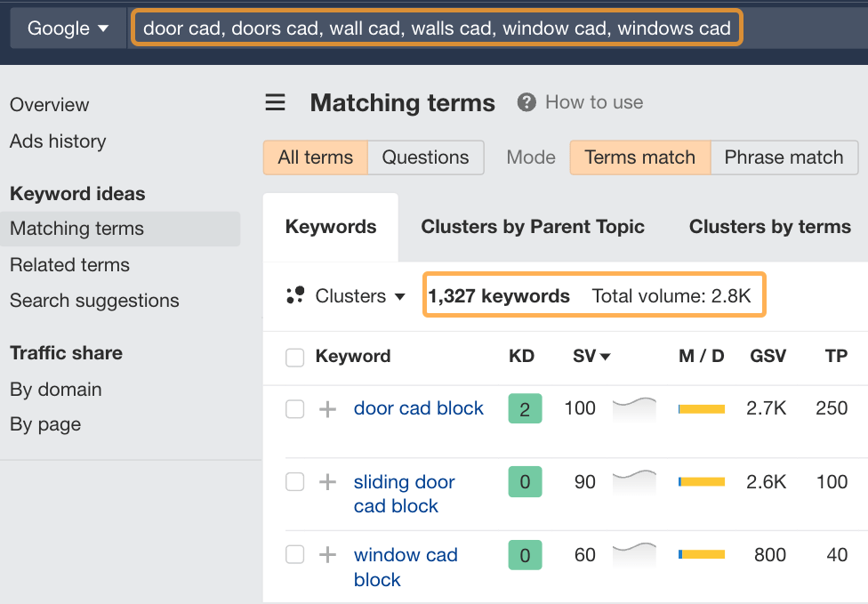Click inside the keywords search field

[436, 28]
